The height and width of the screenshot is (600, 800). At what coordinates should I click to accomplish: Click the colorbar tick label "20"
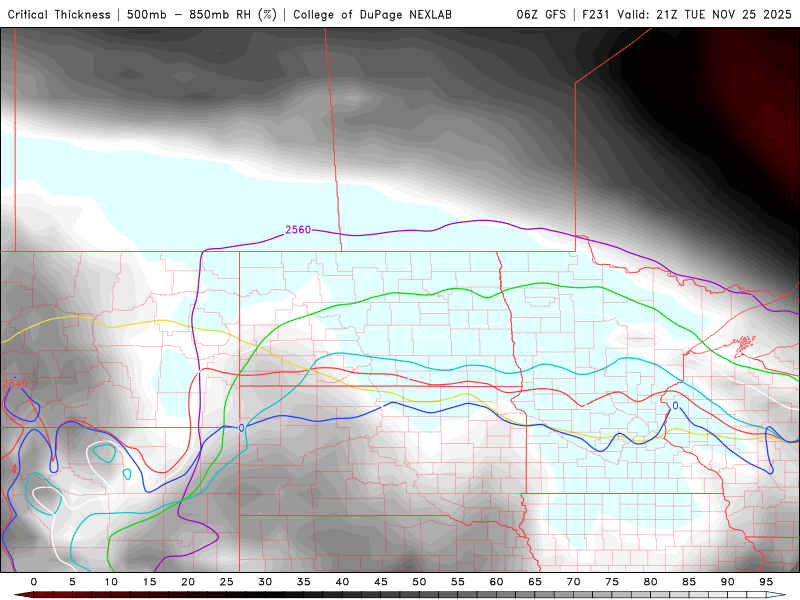[188, 582]
